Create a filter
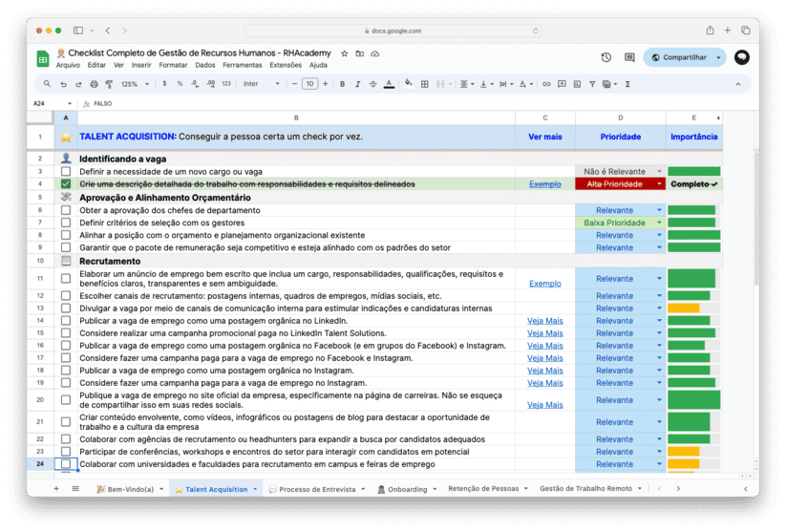The width and height of the screenshot is (786, 532). (x=592, y=84)
